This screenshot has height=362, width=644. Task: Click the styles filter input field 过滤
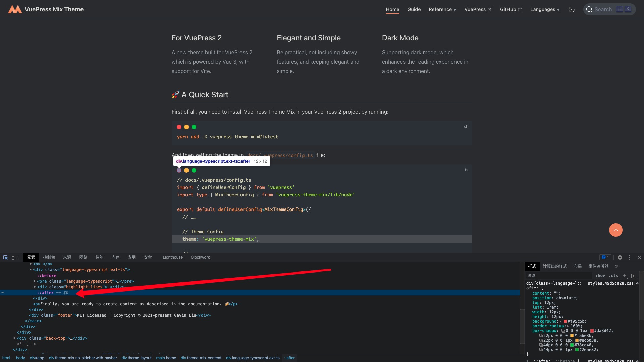553,275
